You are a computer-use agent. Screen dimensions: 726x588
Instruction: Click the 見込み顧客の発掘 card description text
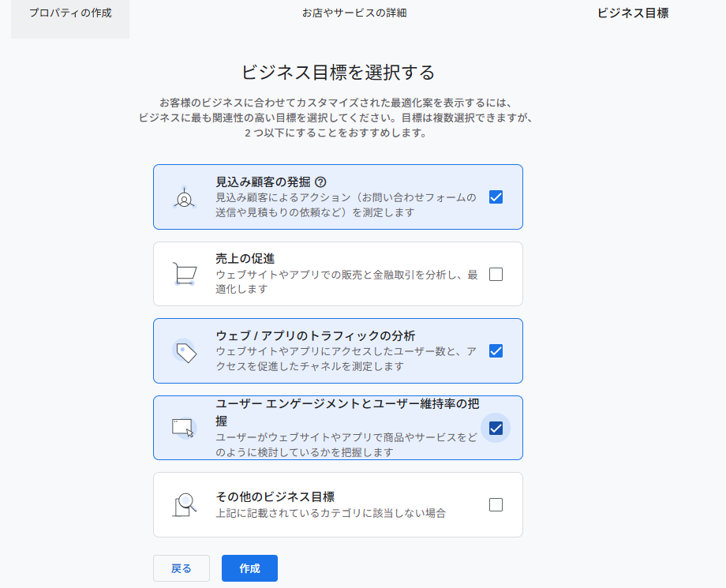click(346, 205)
